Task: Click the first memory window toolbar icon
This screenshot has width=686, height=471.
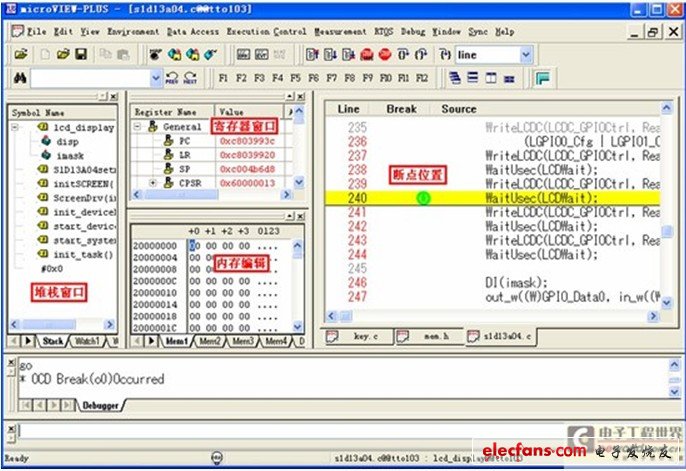Action: click(x=243, y=55)
